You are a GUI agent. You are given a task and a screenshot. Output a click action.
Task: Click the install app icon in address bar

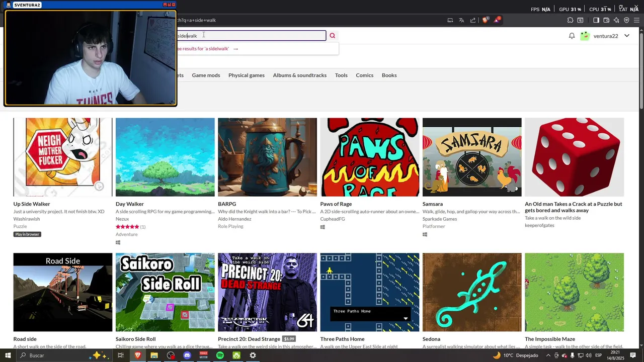pos(450,20)
